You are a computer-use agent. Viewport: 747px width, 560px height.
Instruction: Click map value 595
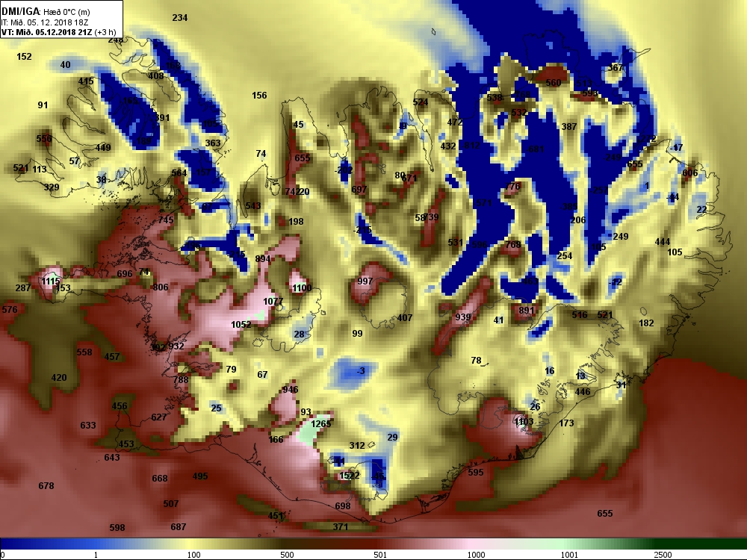(475, 472)
